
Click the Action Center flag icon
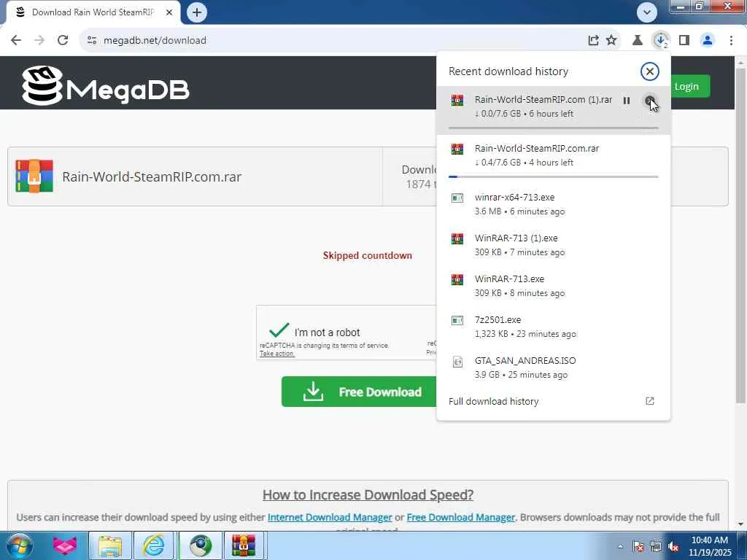point(638,546)
